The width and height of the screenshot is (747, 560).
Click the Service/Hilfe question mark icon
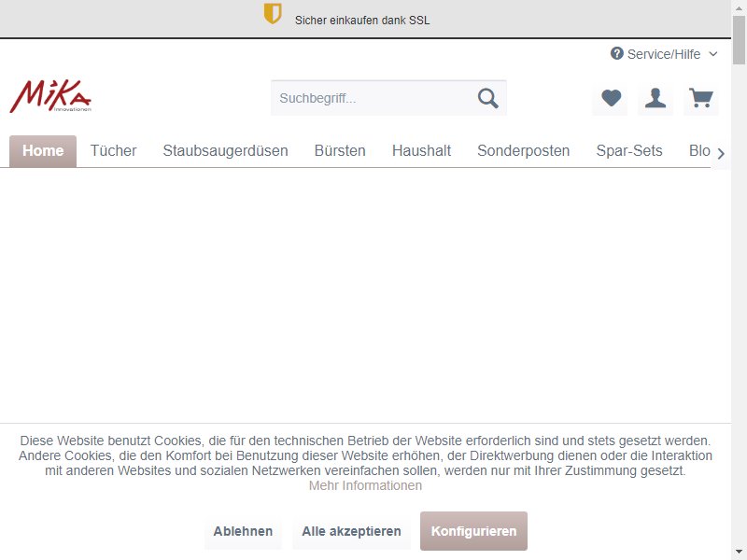click(x=617, y=53)
